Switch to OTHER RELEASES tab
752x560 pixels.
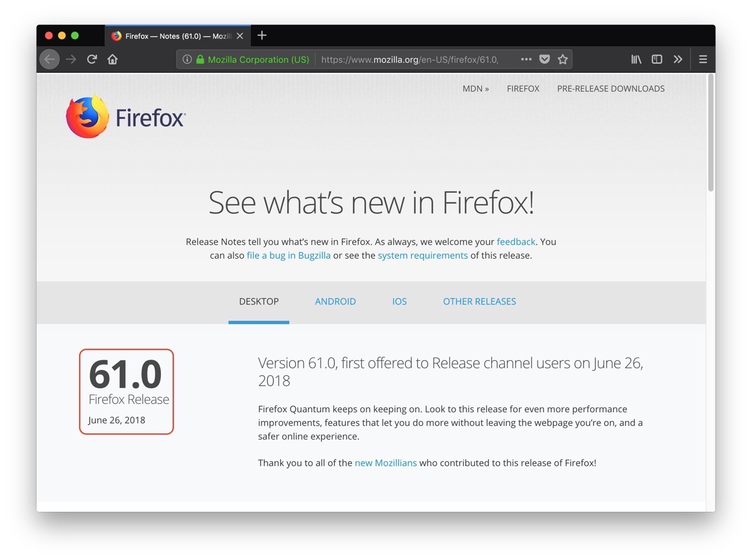point(479,301)
